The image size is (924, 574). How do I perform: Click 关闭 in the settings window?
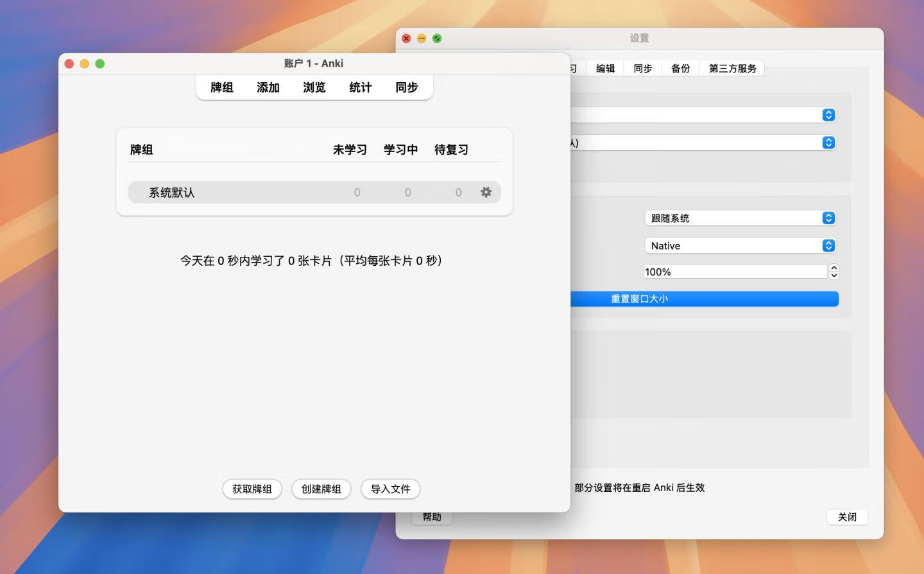click(847, 517)
